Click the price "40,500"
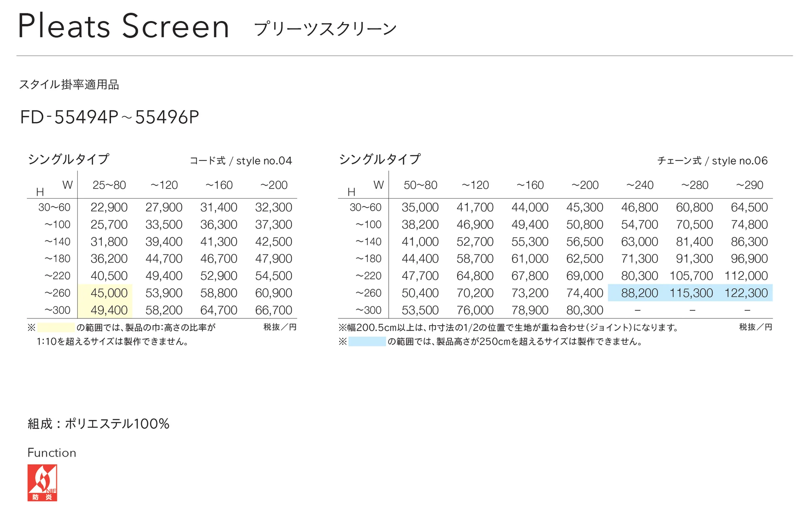The image size is (812, 524). tap(109, 276)
